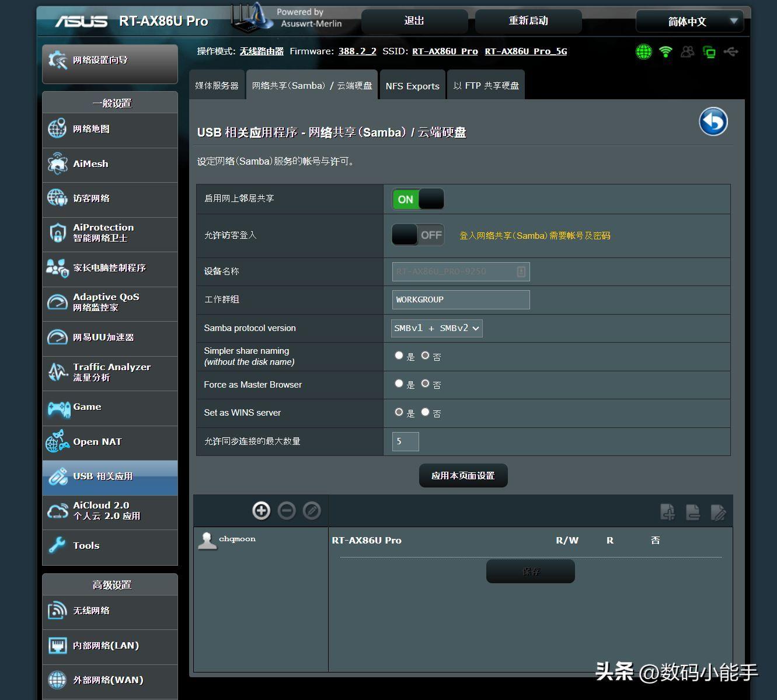
Task: Click the add folder icon
Action: 668,512
